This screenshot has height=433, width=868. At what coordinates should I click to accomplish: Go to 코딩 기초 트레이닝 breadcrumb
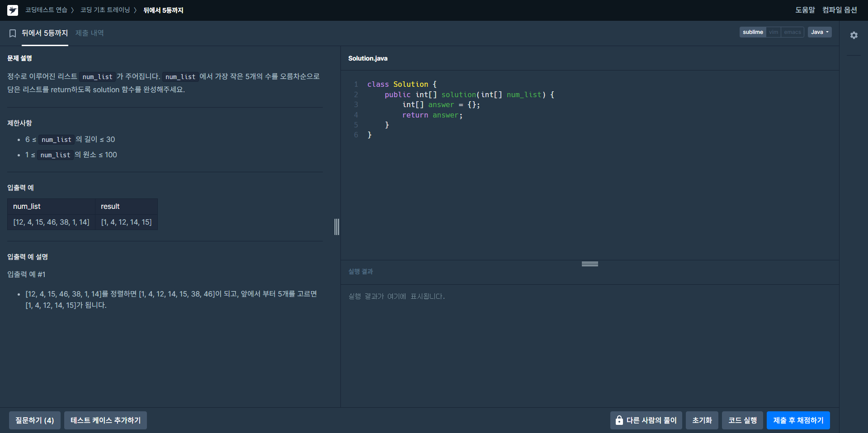105,10
